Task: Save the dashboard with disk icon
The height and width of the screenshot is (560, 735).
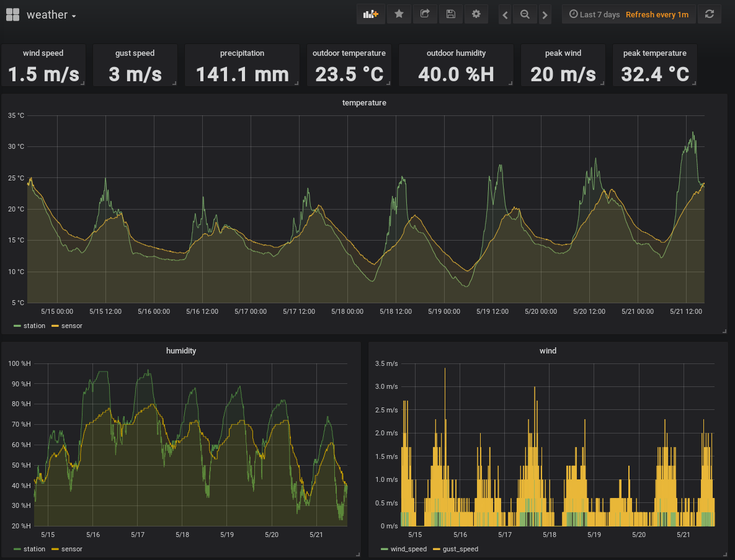Action: [451, 14]
